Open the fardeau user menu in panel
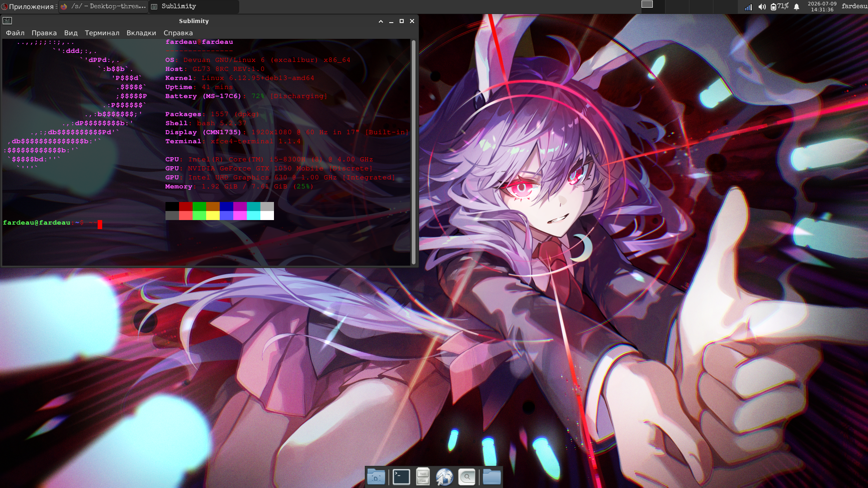Screen dimensions: 868x488 854,6
